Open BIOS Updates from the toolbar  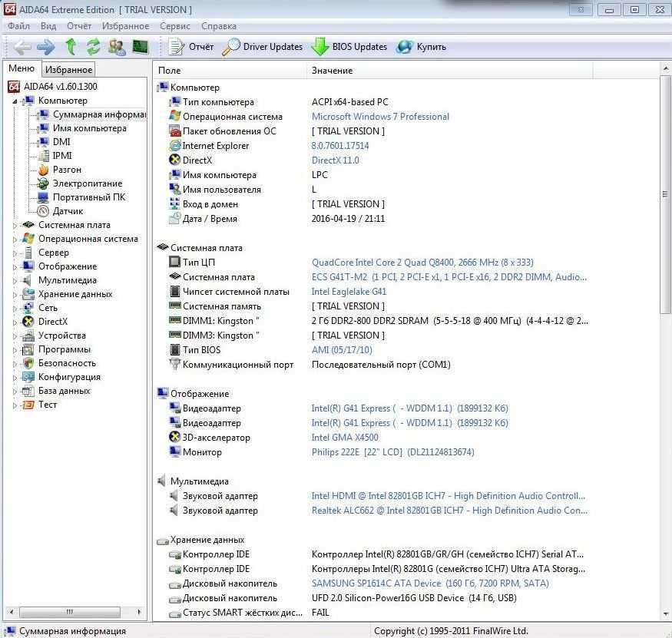tap(349, 47)
